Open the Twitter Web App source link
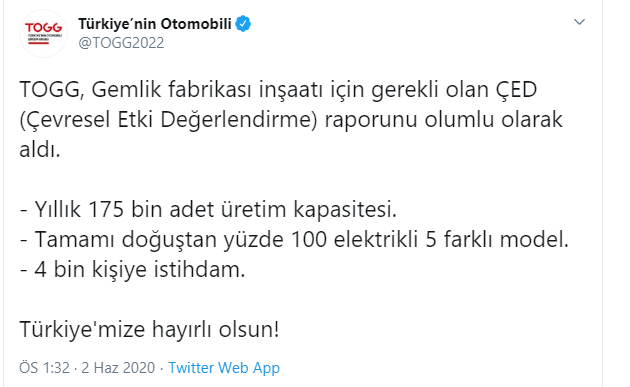Screen dimensions: 630x387 (x=224, y=367)
